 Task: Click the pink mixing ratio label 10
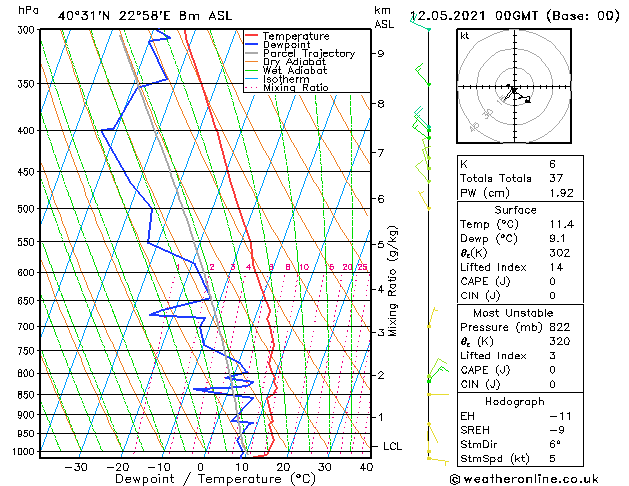pyautogui.click(x=304, y=267)
